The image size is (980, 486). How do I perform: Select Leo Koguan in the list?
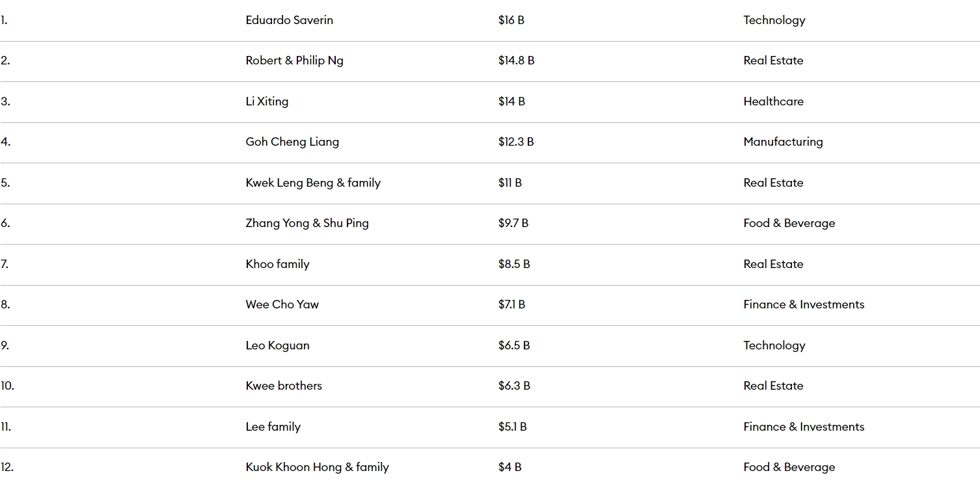point(277,345)
